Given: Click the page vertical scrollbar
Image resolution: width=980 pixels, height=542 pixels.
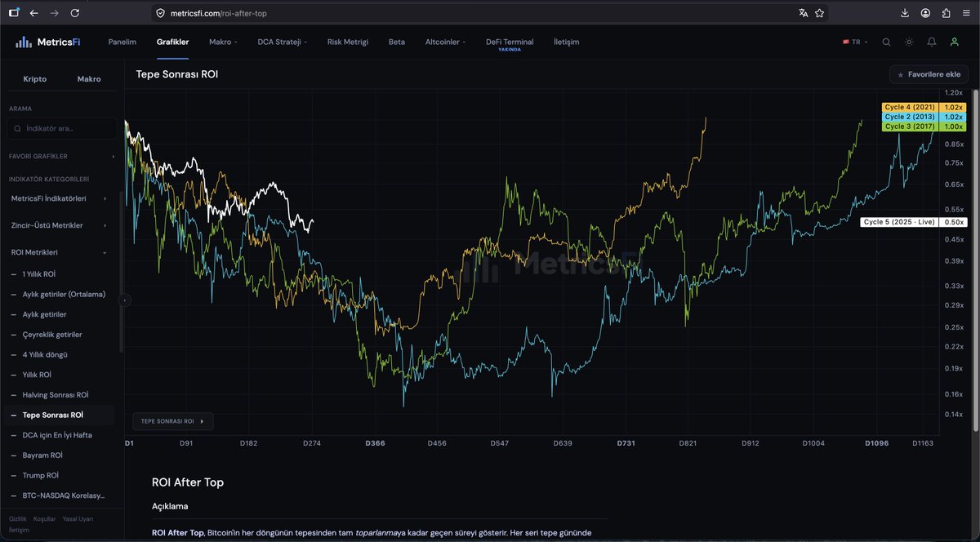Looking at the screenshot, I should tap(975, 261).
